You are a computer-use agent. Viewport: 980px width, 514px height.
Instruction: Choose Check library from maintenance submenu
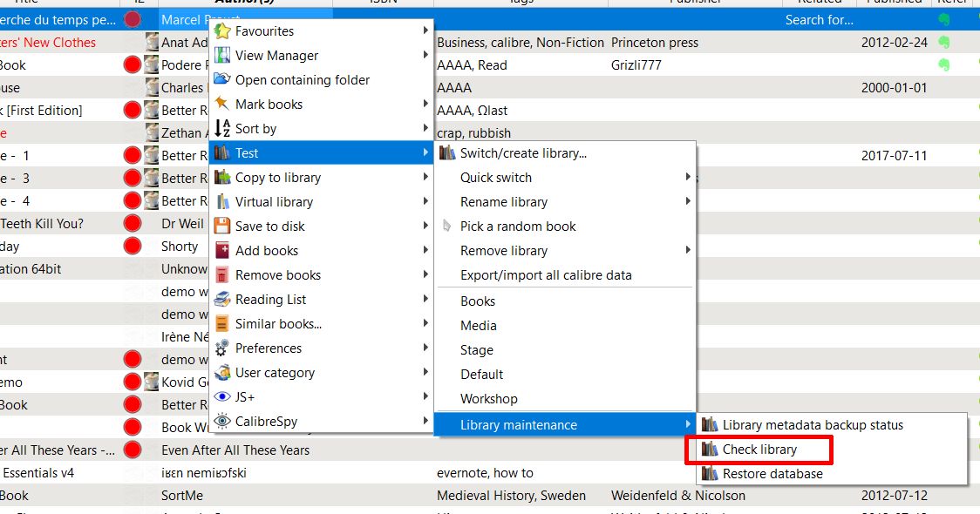[759, 450]
